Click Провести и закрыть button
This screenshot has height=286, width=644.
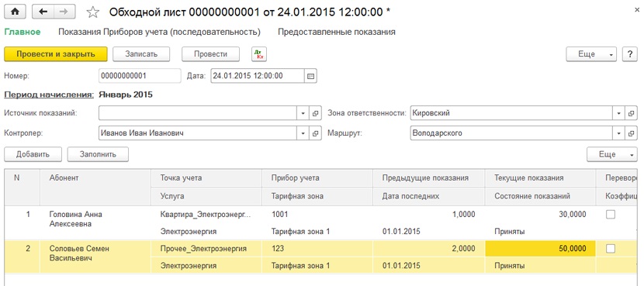pyautogui.click(x=56, y=54)
